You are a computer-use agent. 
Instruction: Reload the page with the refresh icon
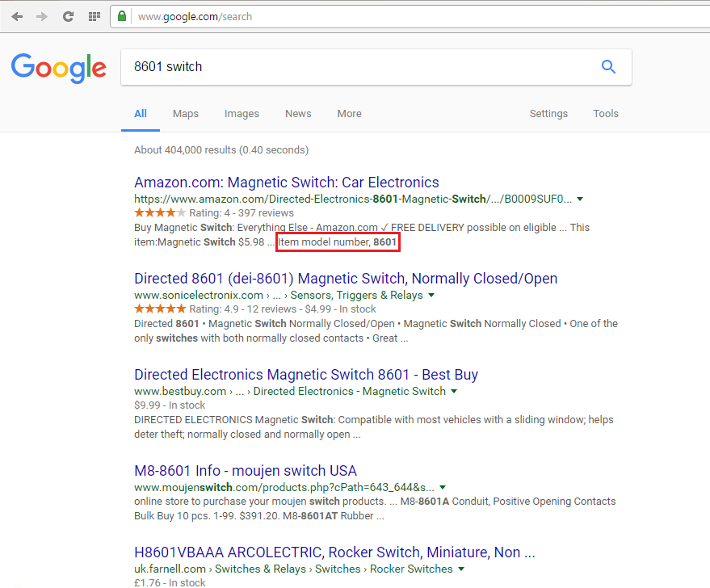tap(68, 17)
